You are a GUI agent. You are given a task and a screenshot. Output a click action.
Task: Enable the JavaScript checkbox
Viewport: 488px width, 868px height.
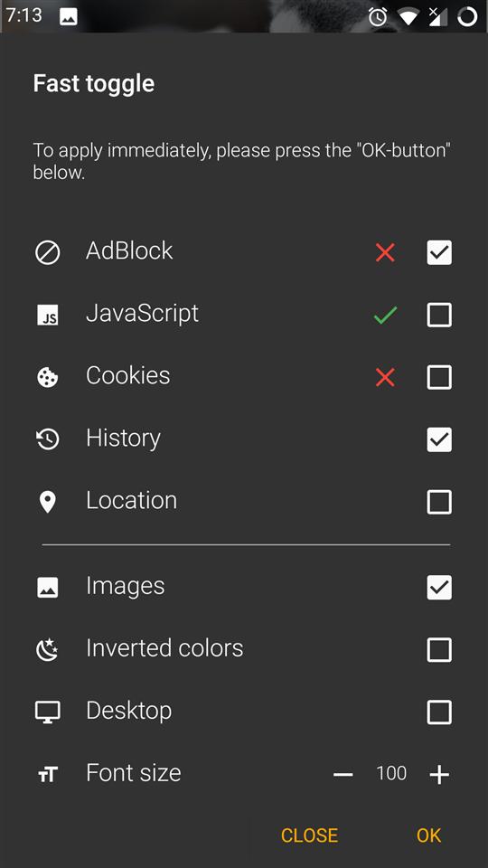pyautogui.click(x=439, y=315)
